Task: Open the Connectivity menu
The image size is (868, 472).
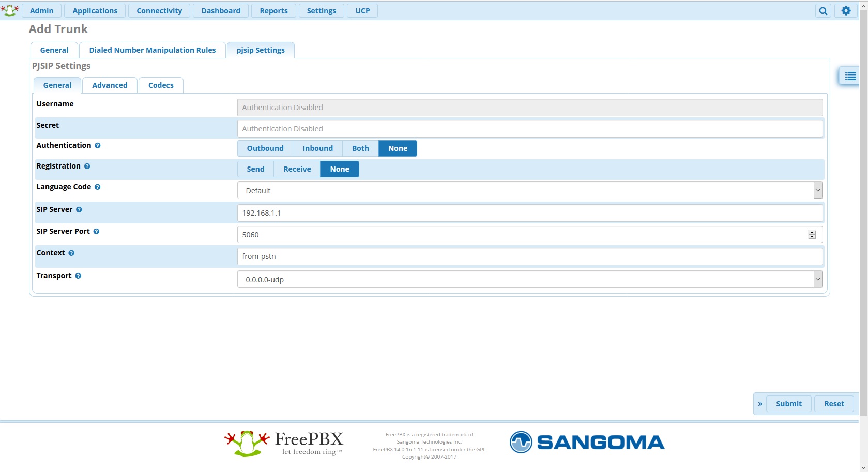Action: (159, 11)
